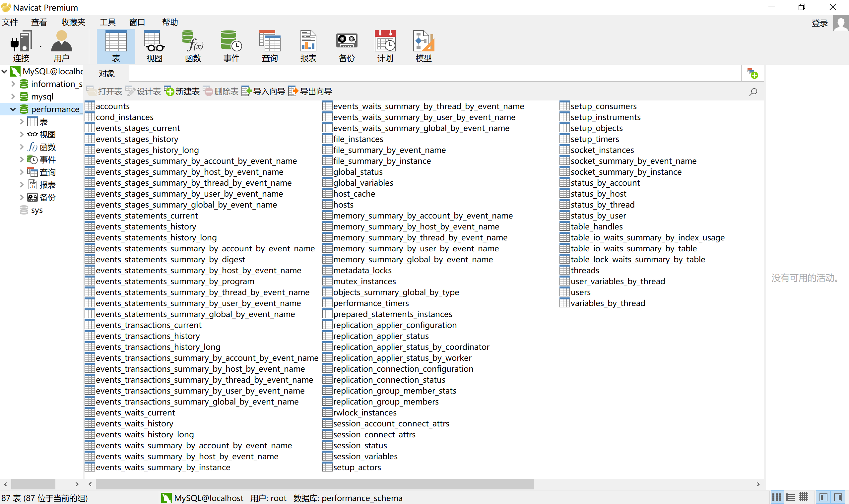
Task: Collapse the performance_schema database node
Action: 13,109
